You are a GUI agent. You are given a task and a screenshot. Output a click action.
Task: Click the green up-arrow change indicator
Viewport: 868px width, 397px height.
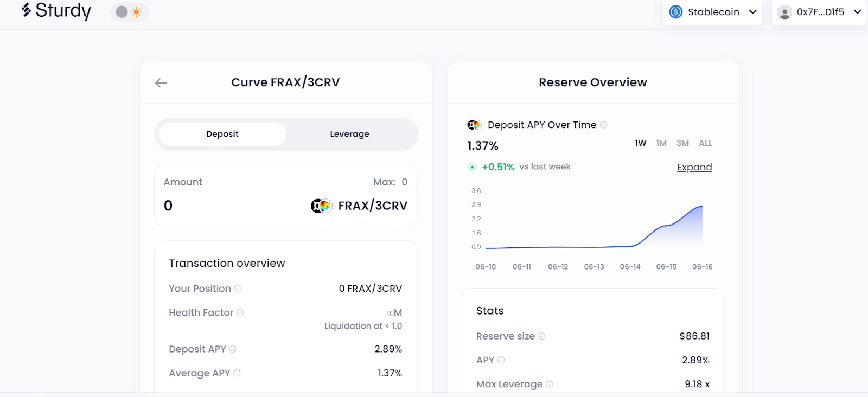pyautogui.click(x=472, y=167)
